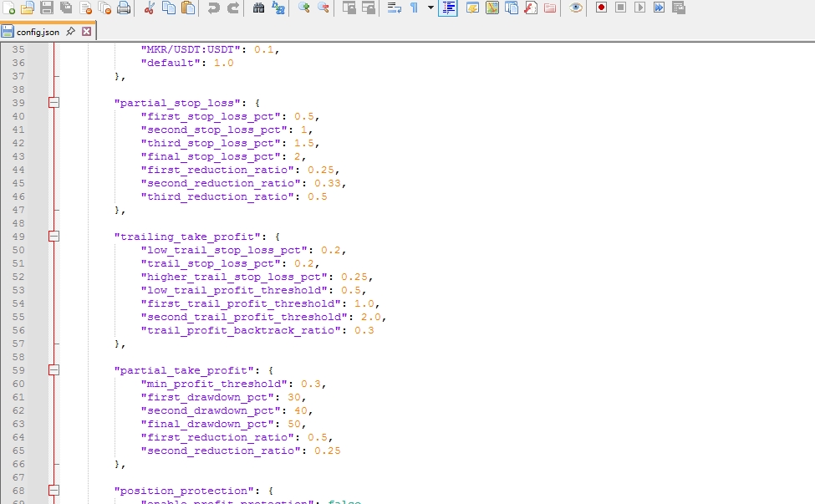This screenshot has width=815, height=504.
Task: Save the current file with floppy icon
Action: (x=47, y=8)
